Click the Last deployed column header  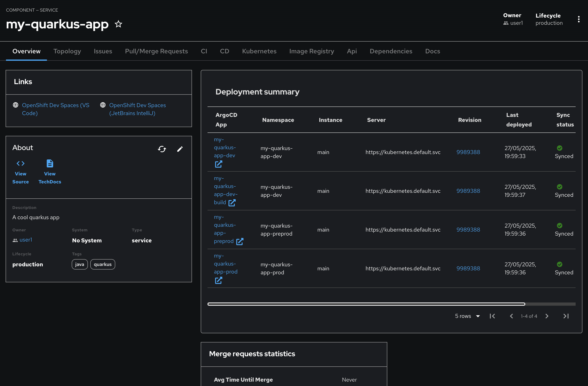519,120
